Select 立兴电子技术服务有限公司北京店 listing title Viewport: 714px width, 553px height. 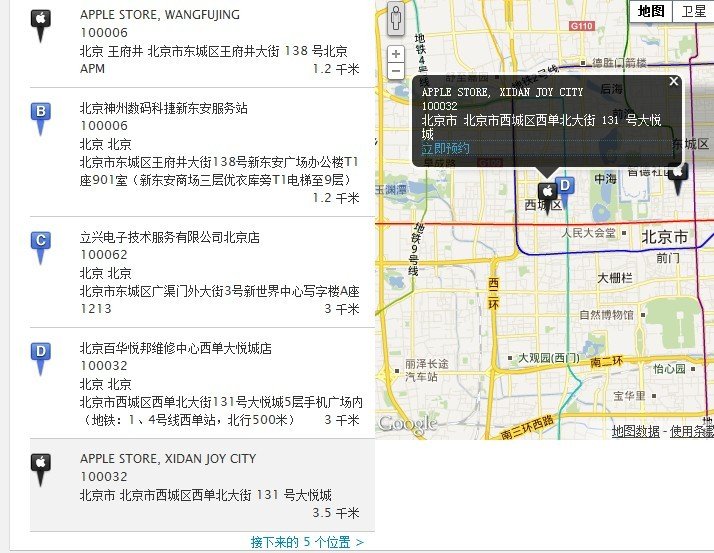click(x=169, y=237)
